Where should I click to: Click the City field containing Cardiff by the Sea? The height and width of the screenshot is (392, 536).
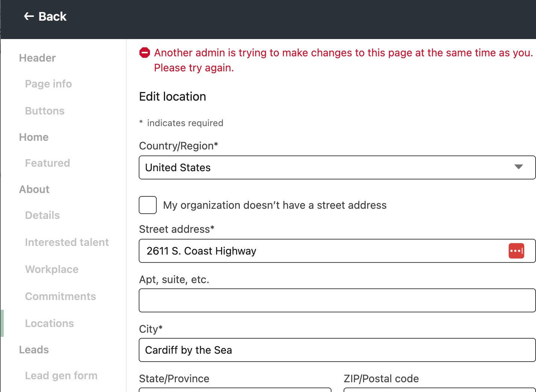click(x=337, y=350)
